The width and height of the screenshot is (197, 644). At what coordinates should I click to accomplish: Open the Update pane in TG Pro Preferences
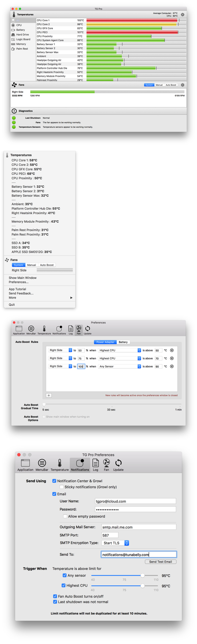(x=118, y=465)
